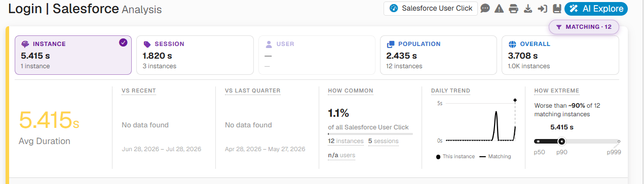The width and height of the screenshot is (644, 184).
Task: Click the This instance legend entry
Action: pyautogui.click(x=455, y=157)
